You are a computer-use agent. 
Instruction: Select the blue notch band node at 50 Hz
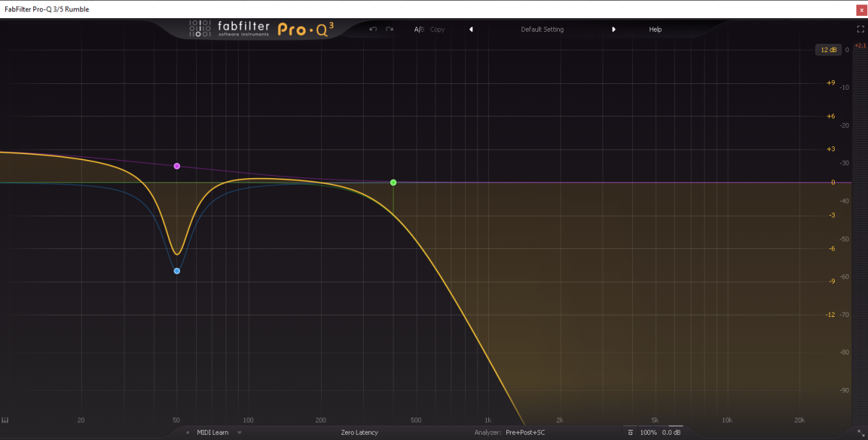point(176,271)
